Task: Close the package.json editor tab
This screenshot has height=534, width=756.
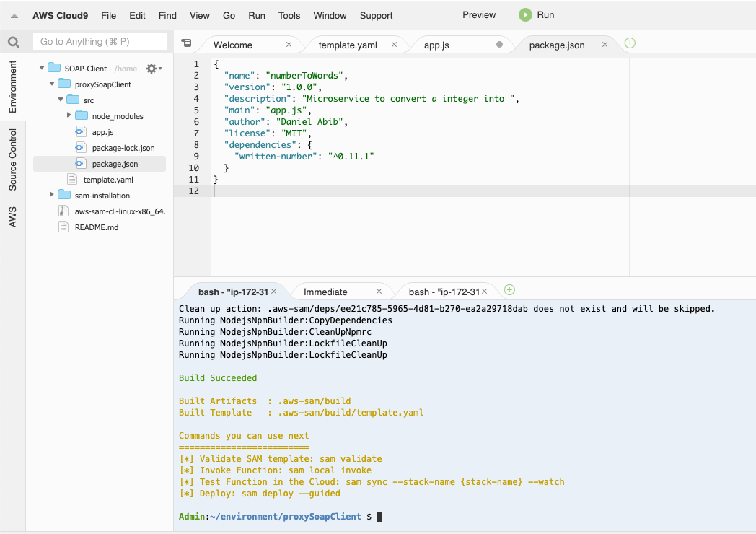Action: click(x=605, y=45)
